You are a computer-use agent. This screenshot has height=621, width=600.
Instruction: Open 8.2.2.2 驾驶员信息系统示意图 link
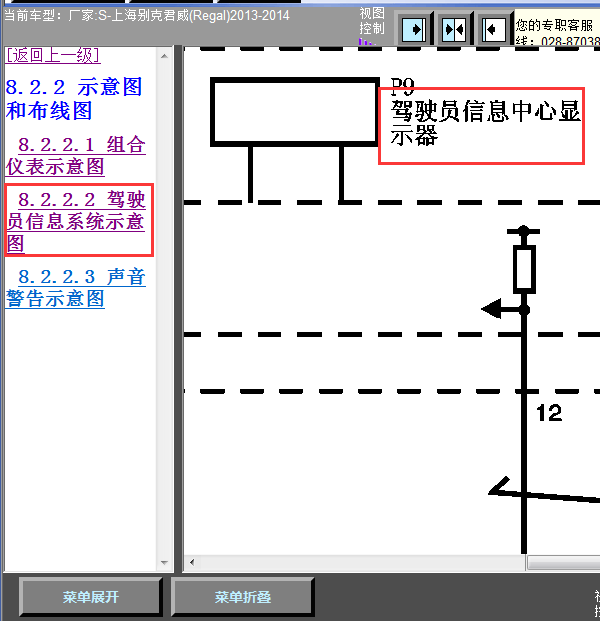76,221
